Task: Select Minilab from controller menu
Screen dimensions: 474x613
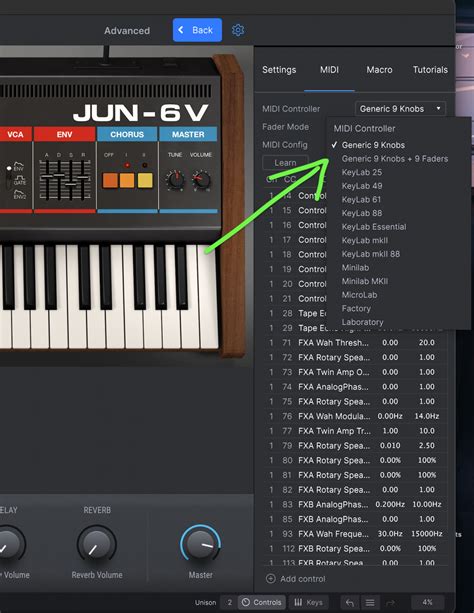Action: pos(355,268)
